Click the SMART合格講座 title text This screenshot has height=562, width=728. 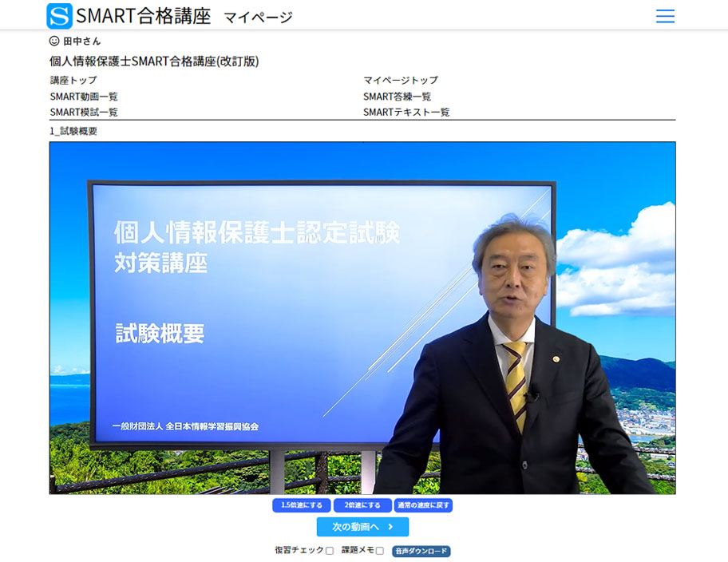[x=144, y=16]
